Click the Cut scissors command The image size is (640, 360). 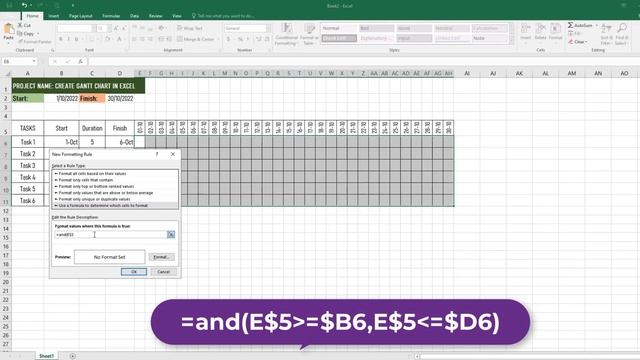tap(24, 25)
